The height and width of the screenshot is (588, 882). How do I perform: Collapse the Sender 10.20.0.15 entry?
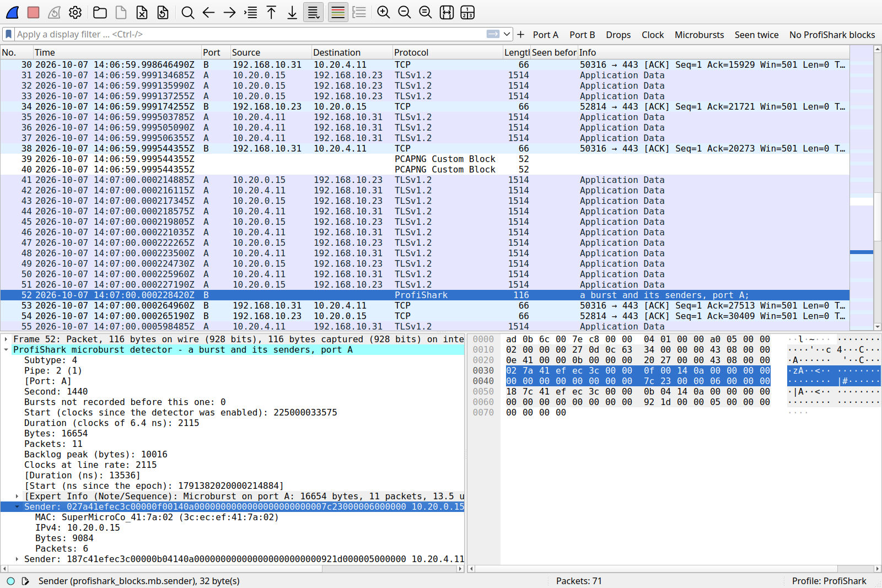coord(17,507)
